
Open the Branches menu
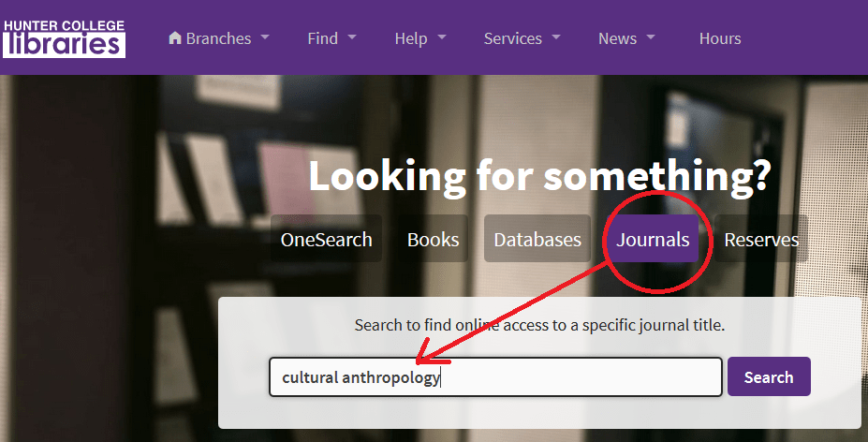[219, 38]
